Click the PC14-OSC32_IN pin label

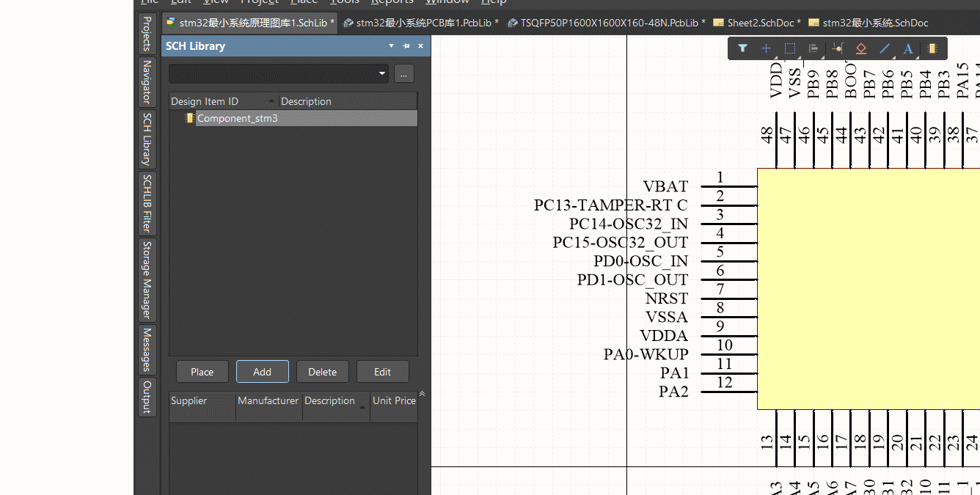pos(629,224)
